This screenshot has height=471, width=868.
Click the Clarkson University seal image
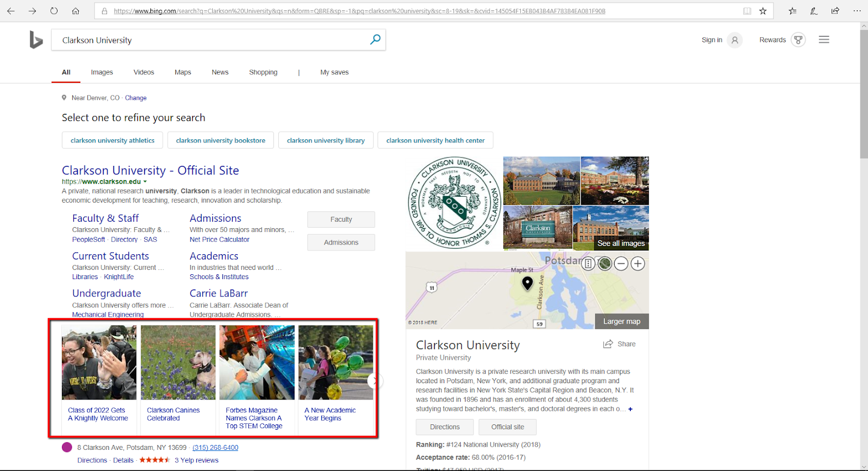pos(454,203)
